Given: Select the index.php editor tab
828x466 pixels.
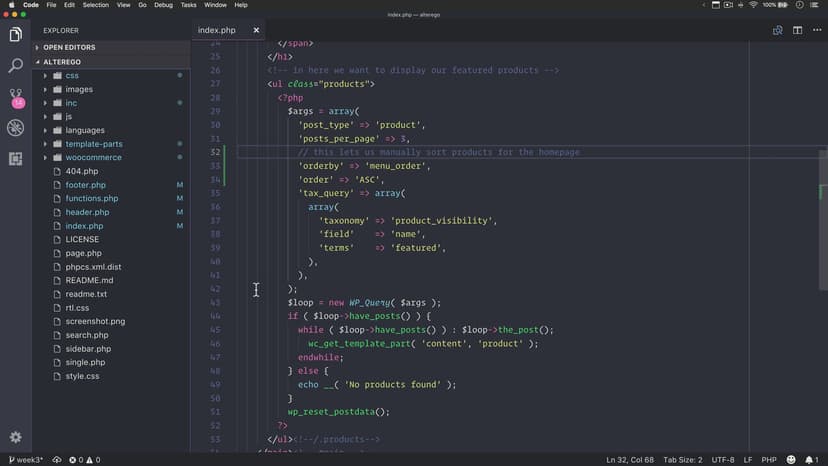Looking at the screenshot, I should (217, 30).
